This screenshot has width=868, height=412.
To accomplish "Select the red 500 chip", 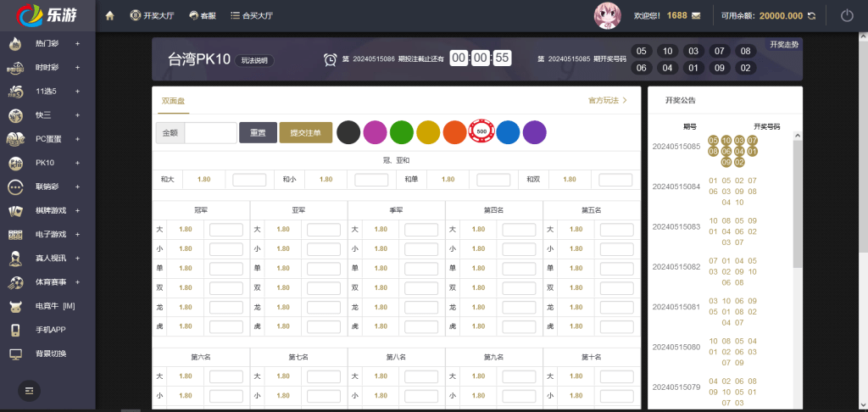I will point(481,131).
